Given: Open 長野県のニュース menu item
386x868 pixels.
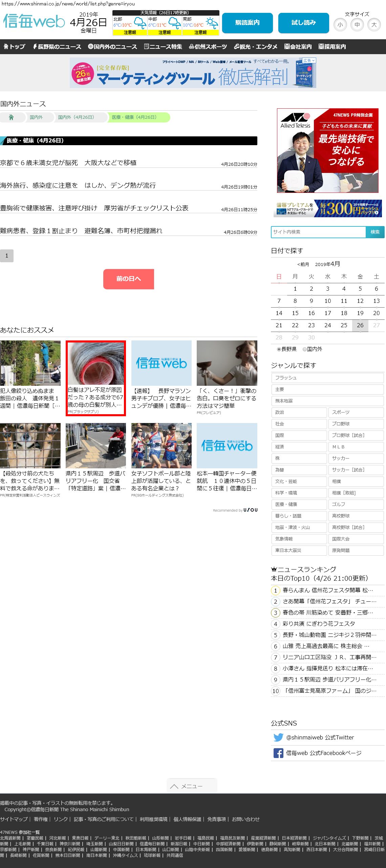Looking at the screenshot, I should 57,47.
